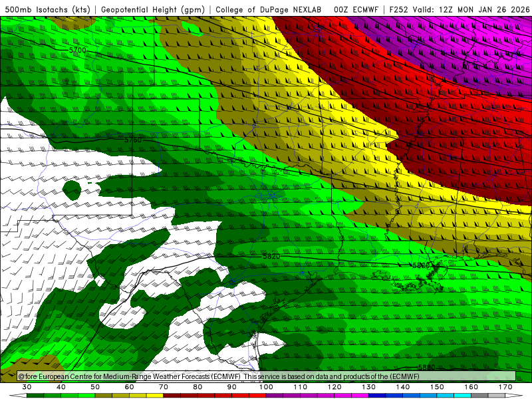Click the 40 label on the color scale
532x399 pixels.
click(61, 387)
